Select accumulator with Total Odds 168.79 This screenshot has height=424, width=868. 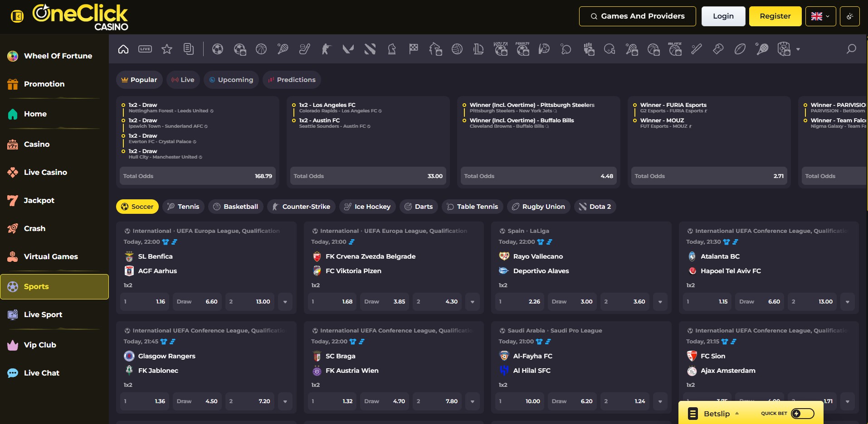click(x=198, y=176)
